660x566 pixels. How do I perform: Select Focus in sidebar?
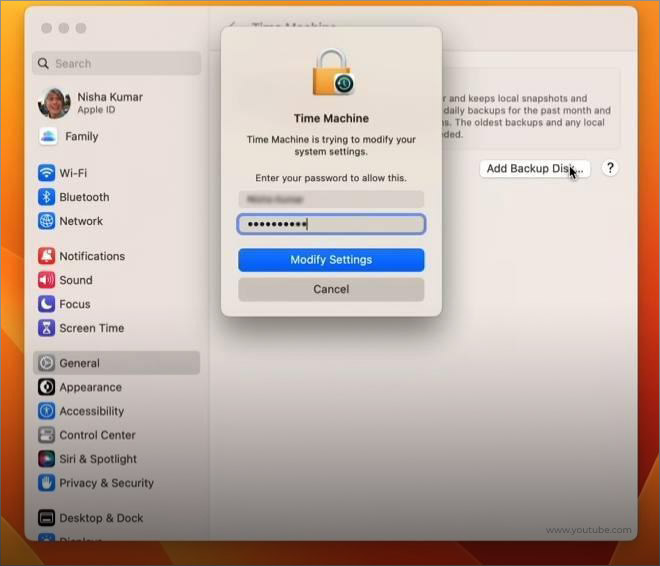click(x=75, y=304)
